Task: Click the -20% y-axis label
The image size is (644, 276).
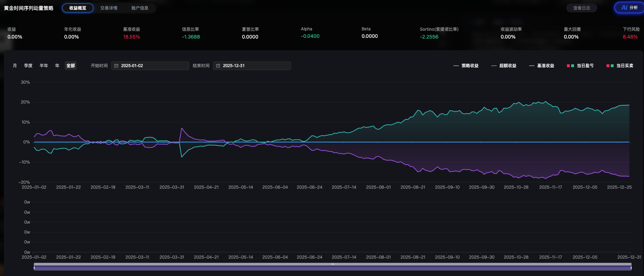Action: (24, 182)
